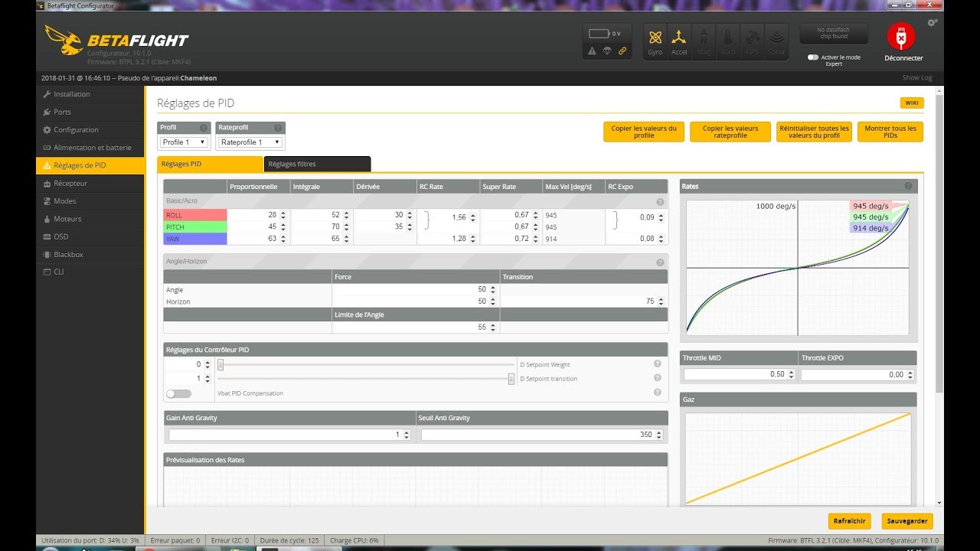The height and width of the screenshot is (551, 980).
Task: Adjust the Throttle MID stepper arrows
Action: pyautogui.click(x=792, y=375)
